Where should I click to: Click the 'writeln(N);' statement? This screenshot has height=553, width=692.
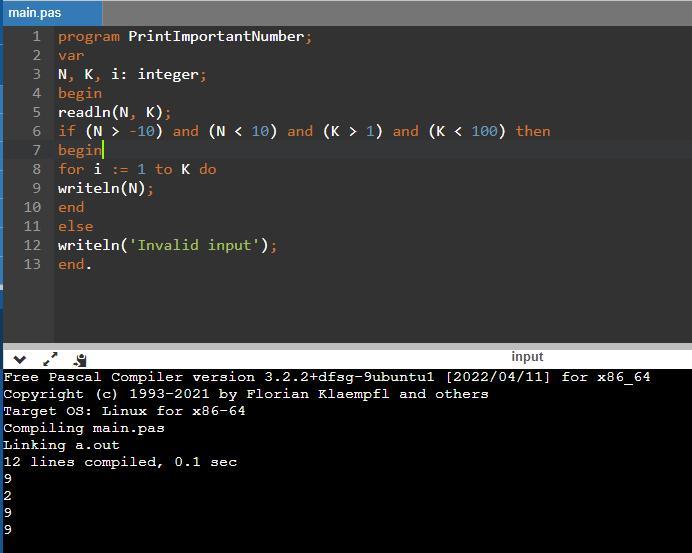(x=105, y=188)
